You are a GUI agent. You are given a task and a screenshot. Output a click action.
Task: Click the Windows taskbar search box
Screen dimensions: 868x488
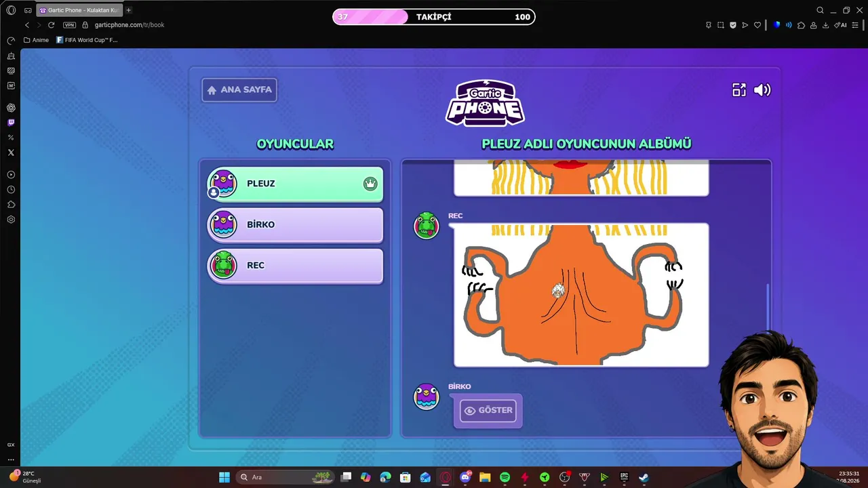pos(285,477)
